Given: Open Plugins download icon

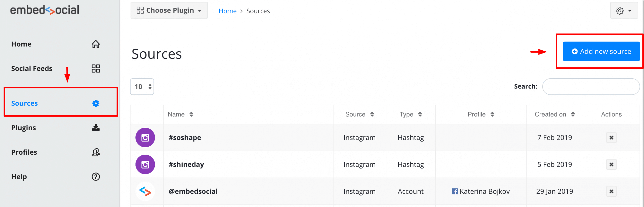Looking at the screenshot, I should (96, 128).
